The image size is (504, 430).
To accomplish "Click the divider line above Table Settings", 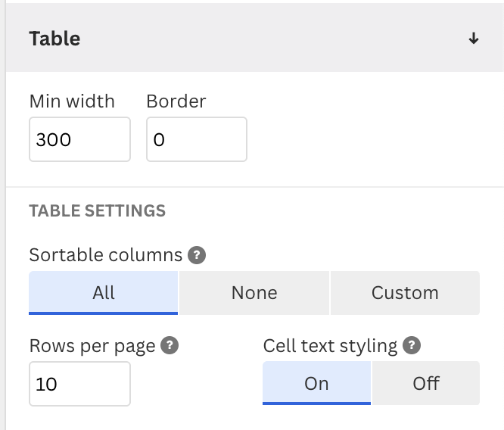I will point(254,187).
